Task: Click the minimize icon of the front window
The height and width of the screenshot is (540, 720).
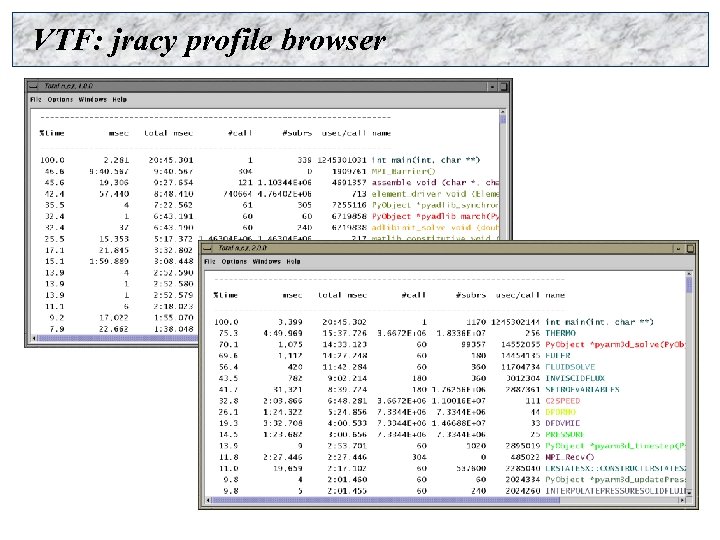Action: point(678,248)
